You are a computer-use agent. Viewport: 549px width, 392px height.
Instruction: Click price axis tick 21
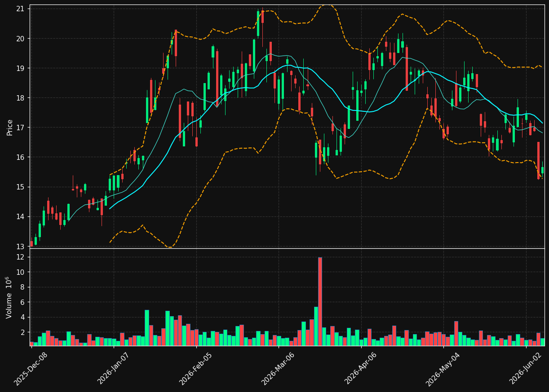[x=21, y=9]
